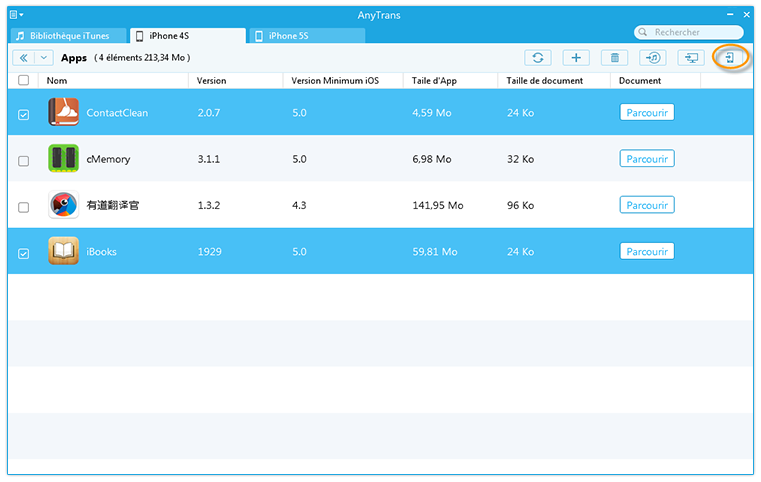761x482 pixels.
Task: Click version 1.3.2 cell
Action: [209, 205]
